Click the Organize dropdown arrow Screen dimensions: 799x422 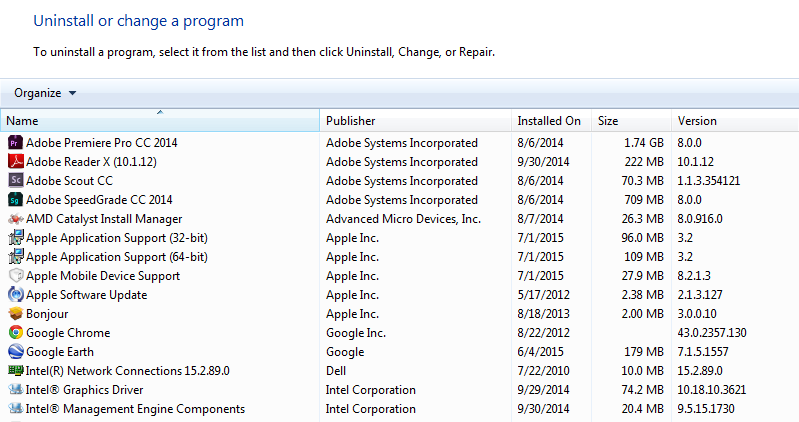(72, 93)
